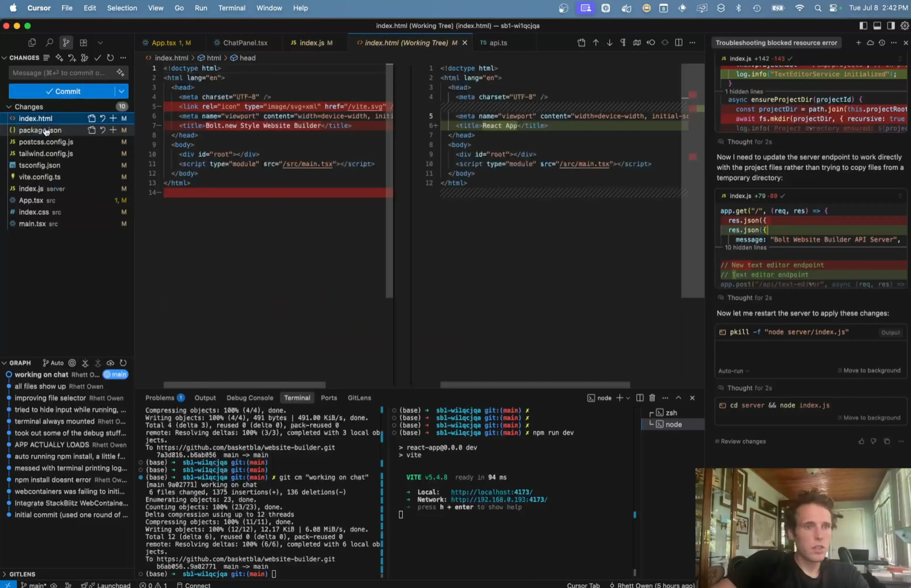Refresh the commit GRAPH
Screen dimensions: 911x588
click(123, 363)
